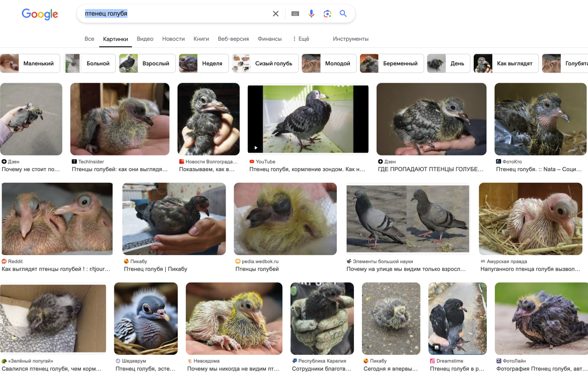
Task: Switch to the Новости tab
Action: pos(173,39)
